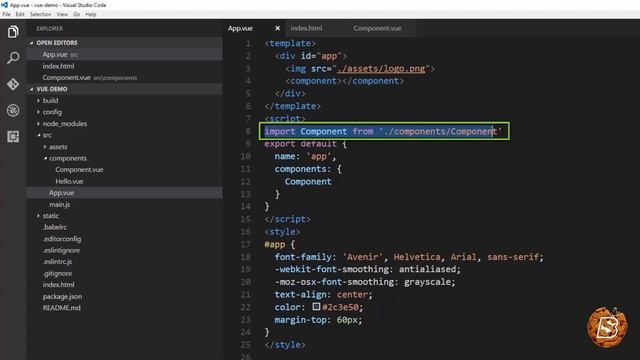640x360 pixels.
Task: Open index.html in project root
Action: pos(58,285)
